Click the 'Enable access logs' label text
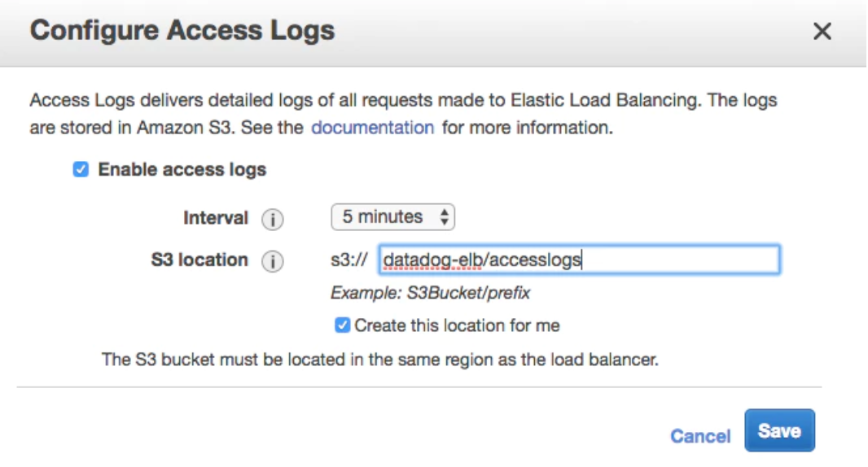Viewport: 868px width, 467px height. coord(182,170)
